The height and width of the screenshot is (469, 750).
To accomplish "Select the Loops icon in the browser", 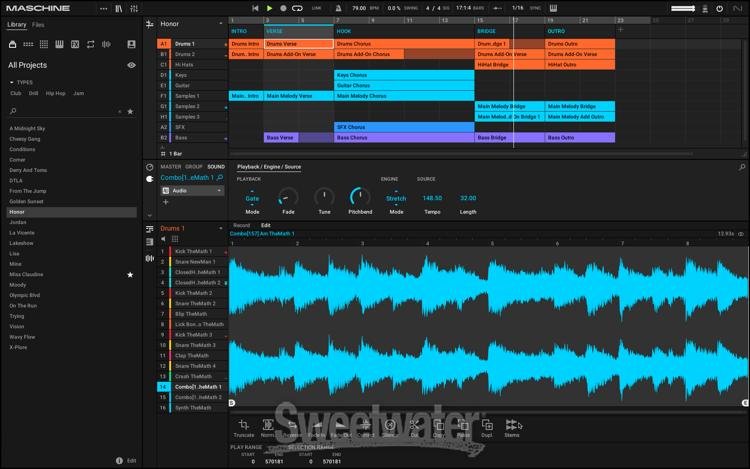I will pyautogui.click(x=90, y=44).
